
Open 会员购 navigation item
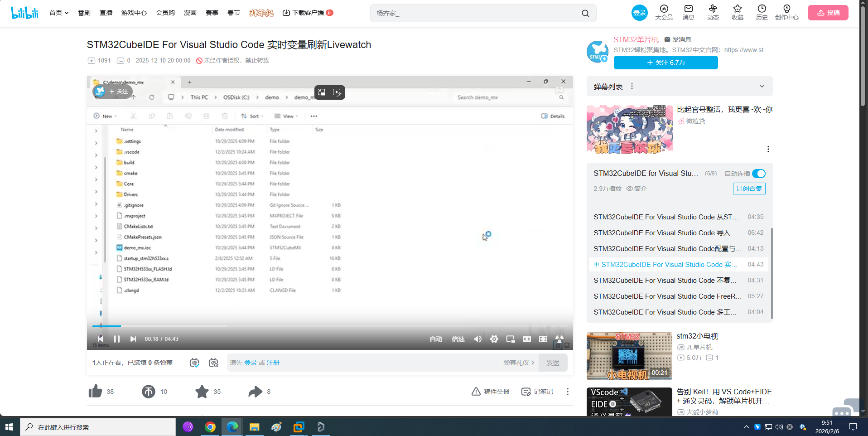pos(165,13)
